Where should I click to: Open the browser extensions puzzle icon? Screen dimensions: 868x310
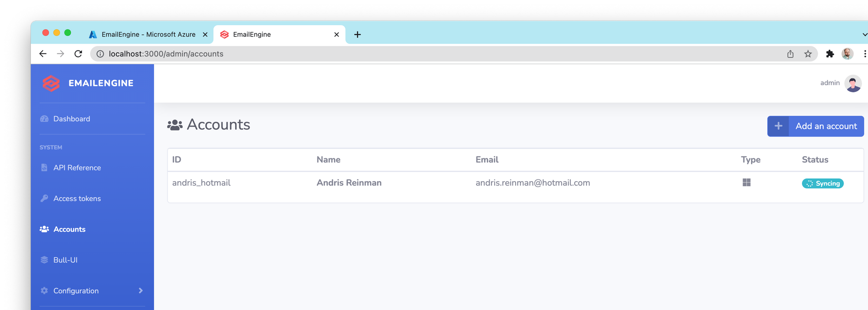click(x=830, y=54)
